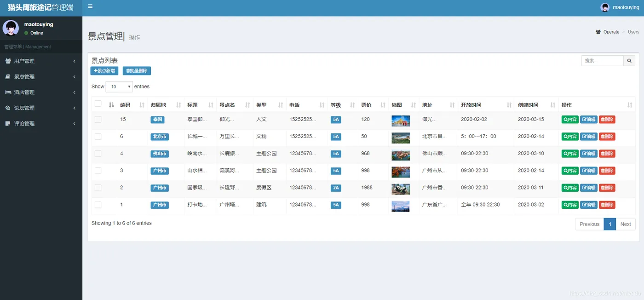
Task: Expand 酒店管理 sidebar menu
Action: pyautogui.click(x=41, y=92)
